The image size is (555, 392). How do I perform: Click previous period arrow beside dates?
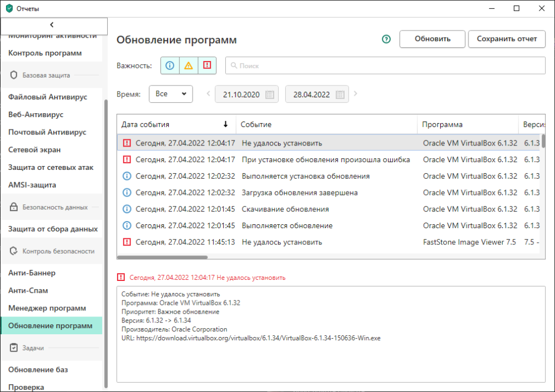(x=208, y=94)
